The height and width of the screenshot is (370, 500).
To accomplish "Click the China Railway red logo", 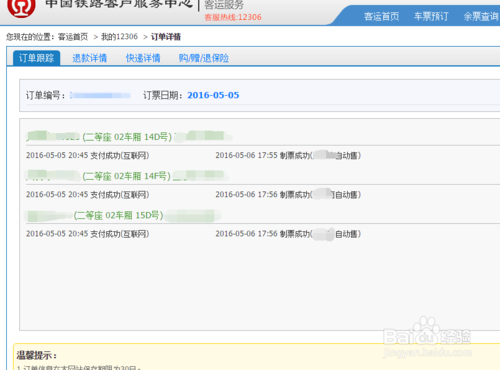I will pos(21,7).
